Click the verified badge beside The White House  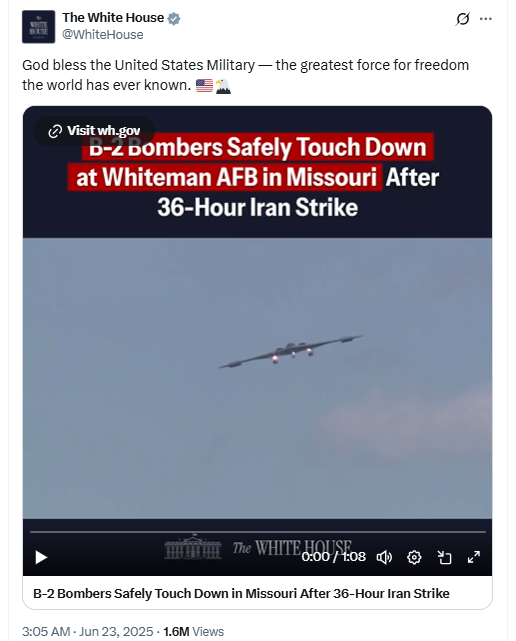(174, 18)
